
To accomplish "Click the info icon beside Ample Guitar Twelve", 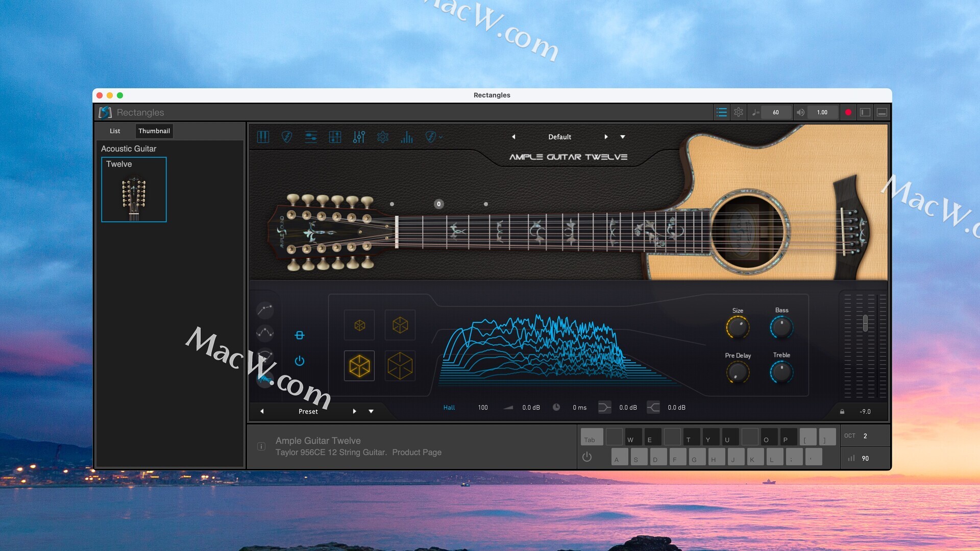I will [x=261, y=446].
